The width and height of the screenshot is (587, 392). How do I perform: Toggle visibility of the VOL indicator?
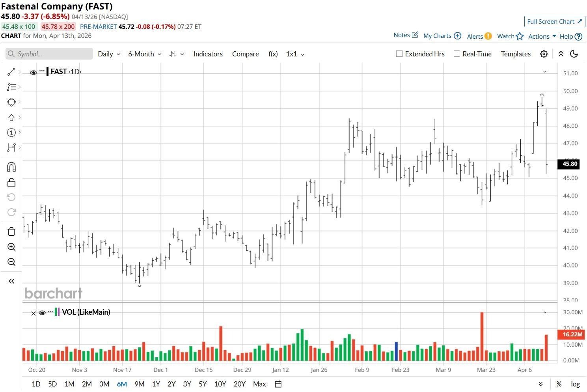[x=42, y=313]
